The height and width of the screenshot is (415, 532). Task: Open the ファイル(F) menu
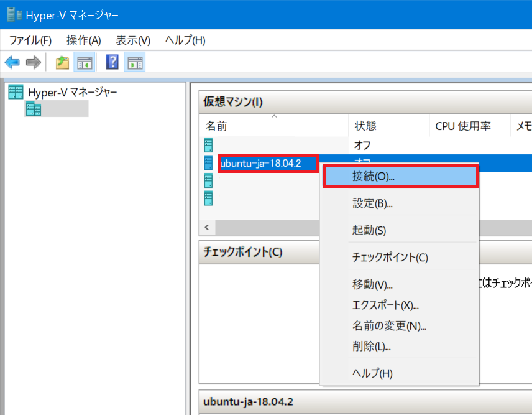30,40
